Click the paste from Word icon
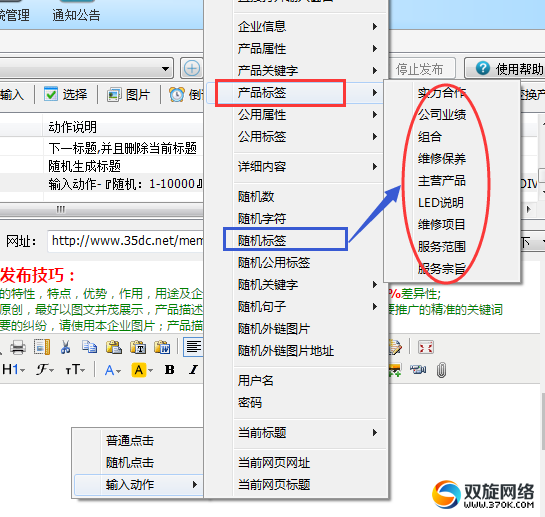This screenshot has height=517, width=545. (162, 347)
